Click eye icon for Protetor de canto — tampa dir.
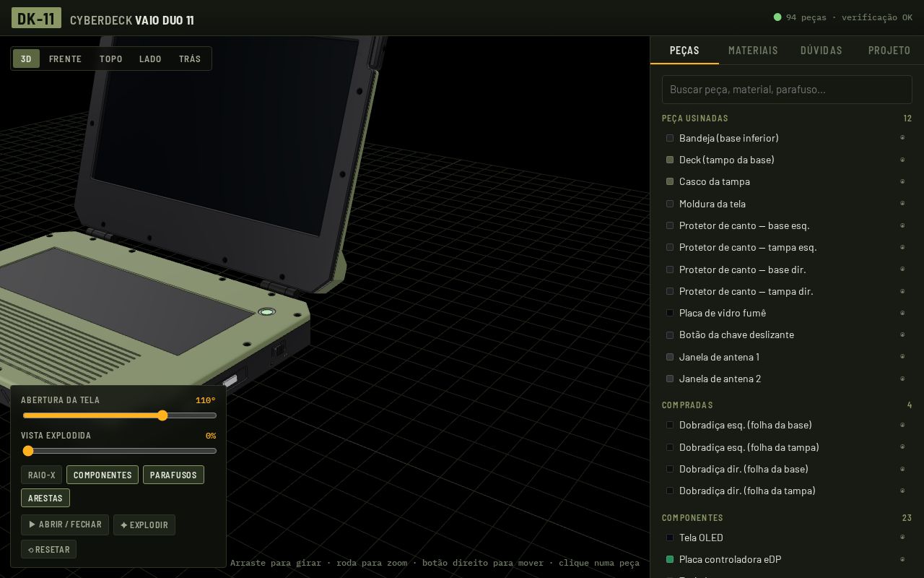924x578 pixels. (902, 291)
